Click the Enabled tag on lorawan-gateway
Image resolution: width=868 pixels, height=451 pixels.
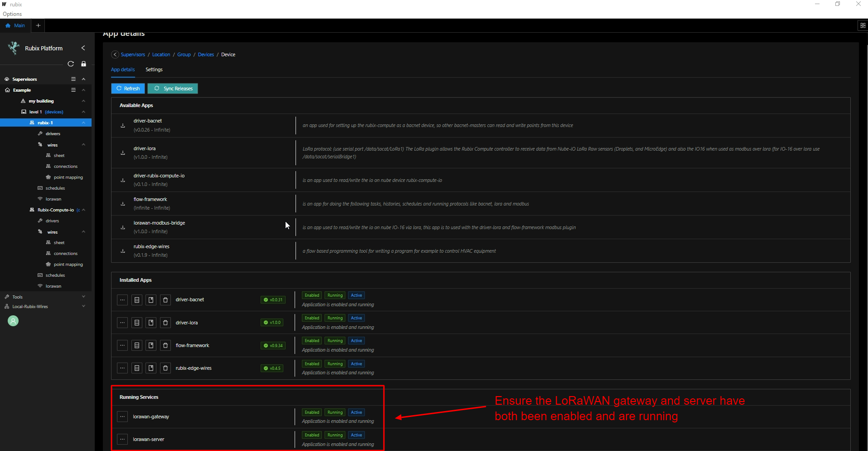pyautogui.click(x=312, y=412)
